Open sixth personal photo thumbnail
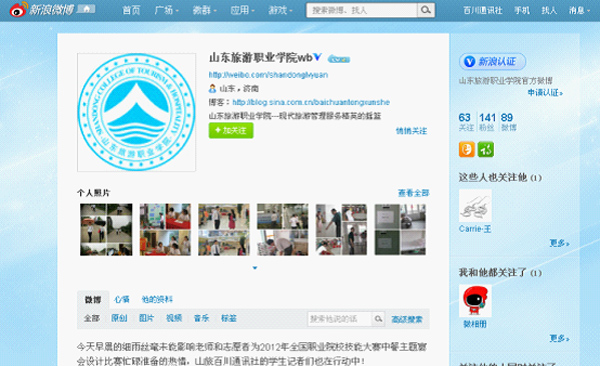The width and height of the screenshot is (600, 366). pos(400,229)
